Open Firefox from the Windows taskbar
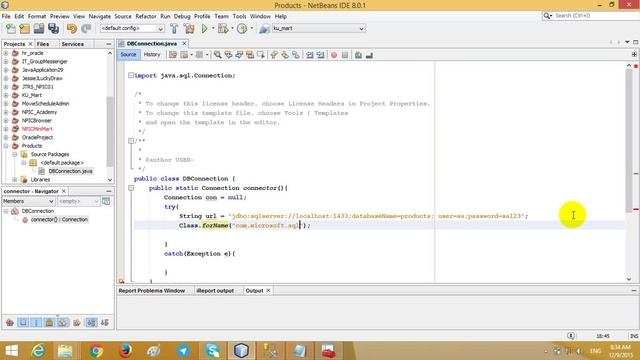640x360 pixels. pos(125,351)
